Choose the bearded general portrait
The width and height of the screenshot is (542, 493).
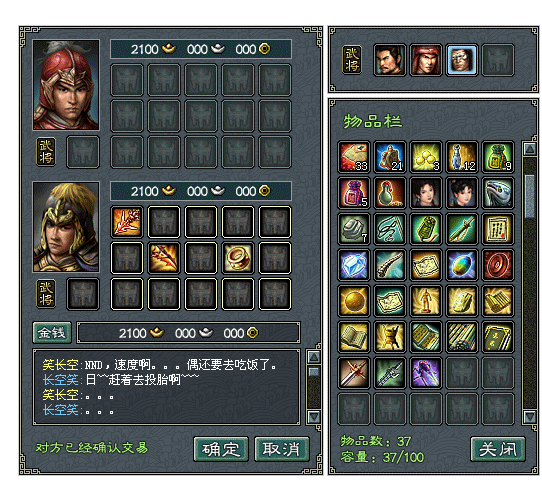coord(390,60)
